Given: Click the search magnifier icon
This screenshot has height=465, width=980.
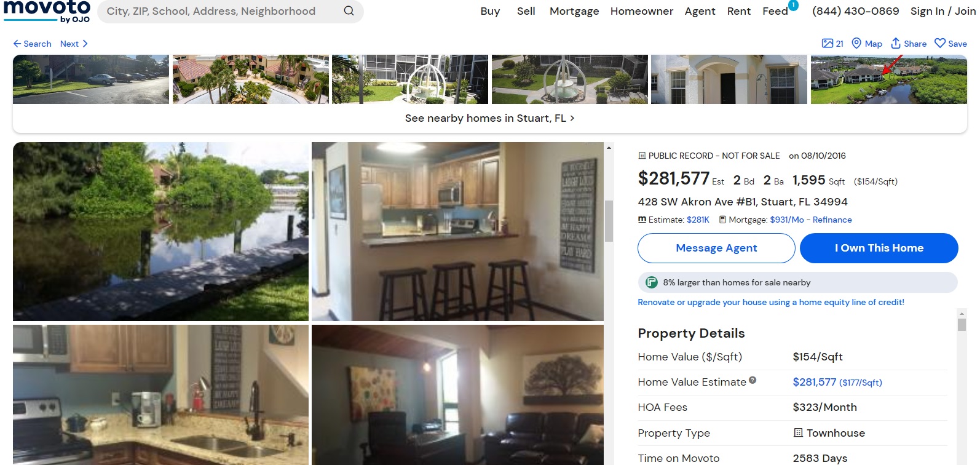Looking at the screenshot, I should (349, 11).
